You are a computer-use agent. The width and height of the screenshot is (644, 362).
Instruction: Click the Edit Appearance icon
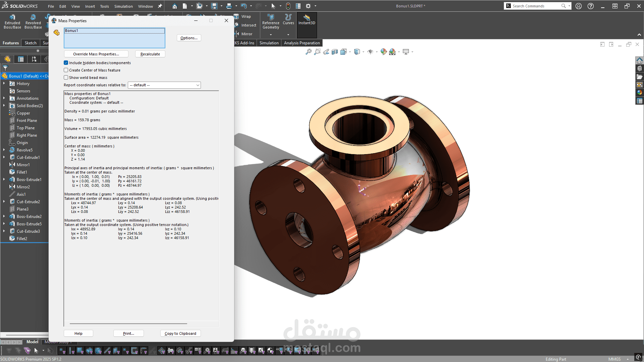coord(384,52)
